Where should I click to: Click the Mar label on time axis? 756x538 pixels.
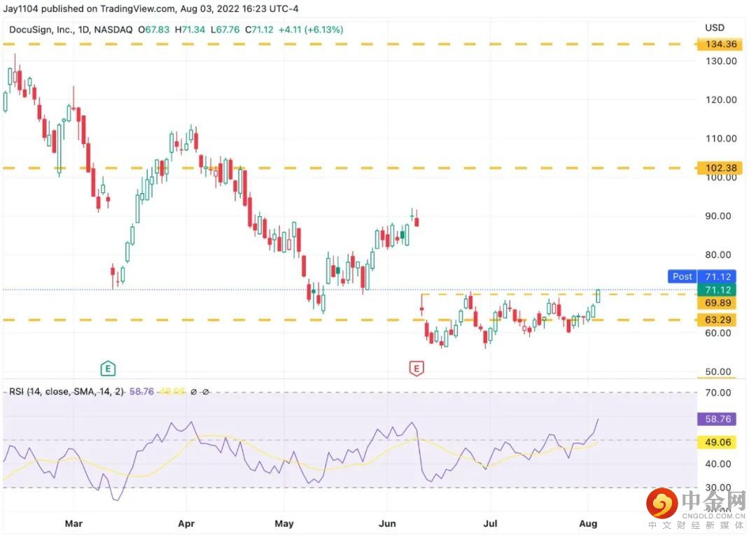pyautogui.click(x=73, y=523)
